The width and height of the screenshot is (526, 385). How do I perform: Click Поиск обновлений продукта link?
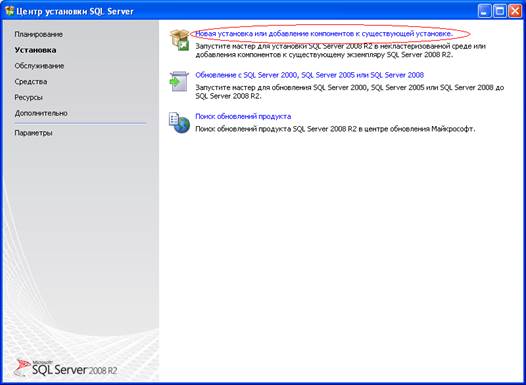click(x=243, y=116)
